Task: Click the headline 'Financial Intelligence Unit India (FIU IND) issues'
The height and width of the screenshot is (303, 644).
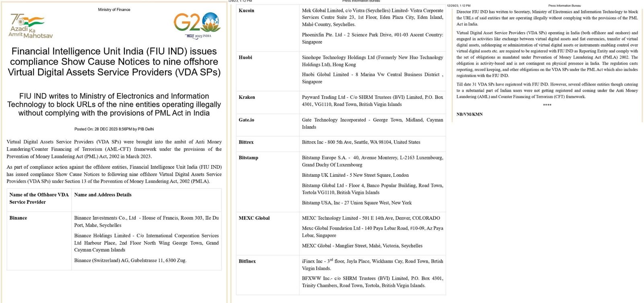Action: pos(114,51)
